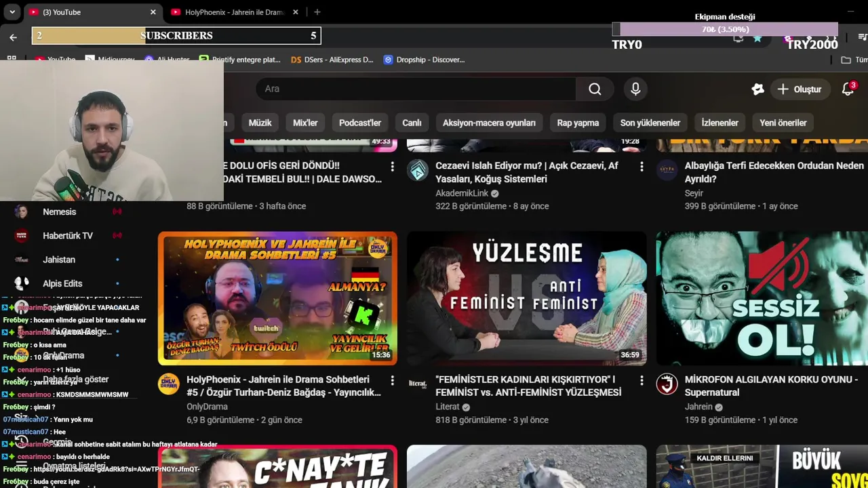Switch to the HolyPhoenix - Jahrein browser tab
The height and width of the screenshot is (488, 868).
pyautogui.click(x=234, y=12)
